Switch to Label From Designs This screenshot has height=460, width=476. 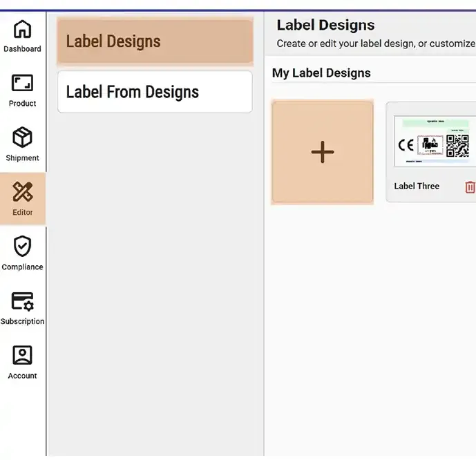pyautogui.click(x=155, y=92)
